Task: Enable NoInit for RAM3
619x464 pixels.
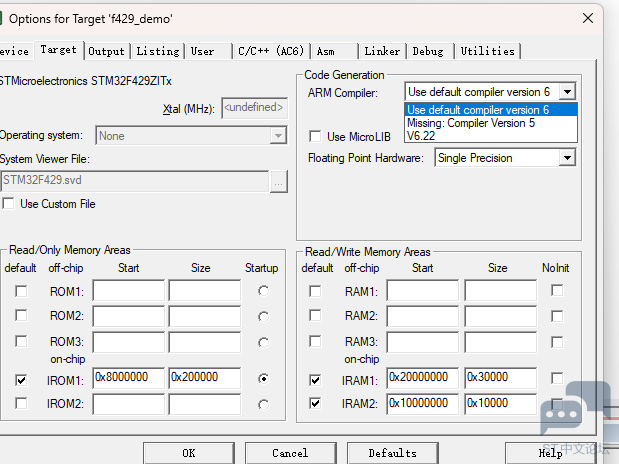Action: pyautogui.click(x=557, y=342)
